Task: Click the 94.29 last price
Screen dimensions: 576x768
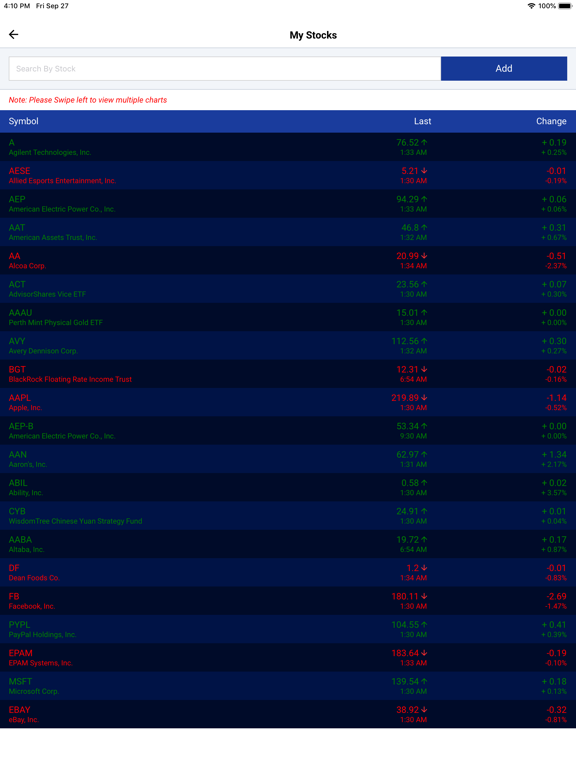Action: tap(408, 199)
